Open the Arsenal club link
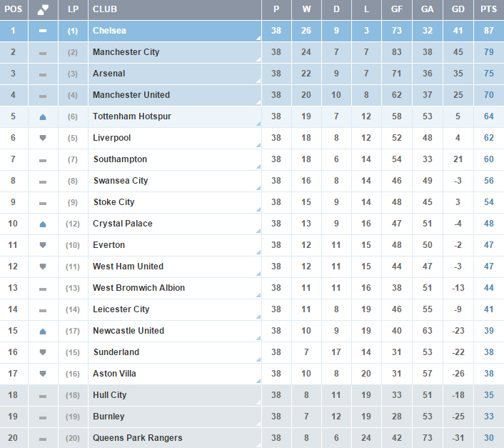504x448 pixels. (109, 74)
